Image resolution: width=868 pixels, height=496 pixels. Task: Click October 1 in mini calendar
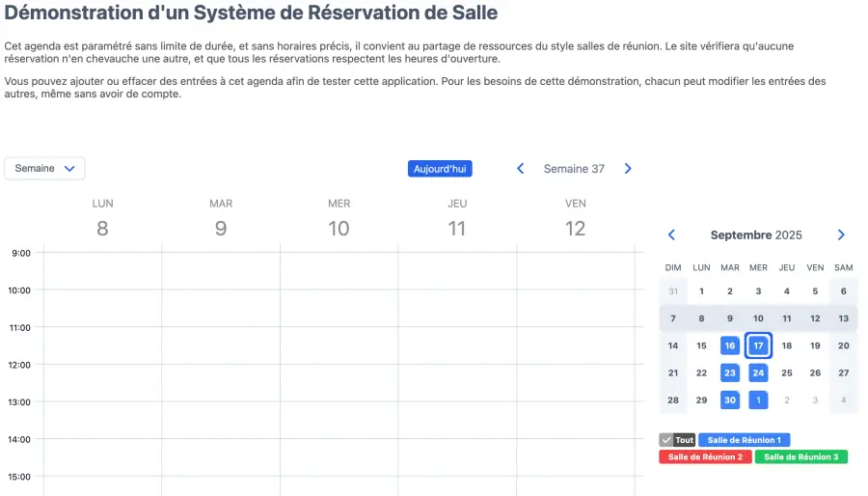pyautogui.click(x=759, y=400)
